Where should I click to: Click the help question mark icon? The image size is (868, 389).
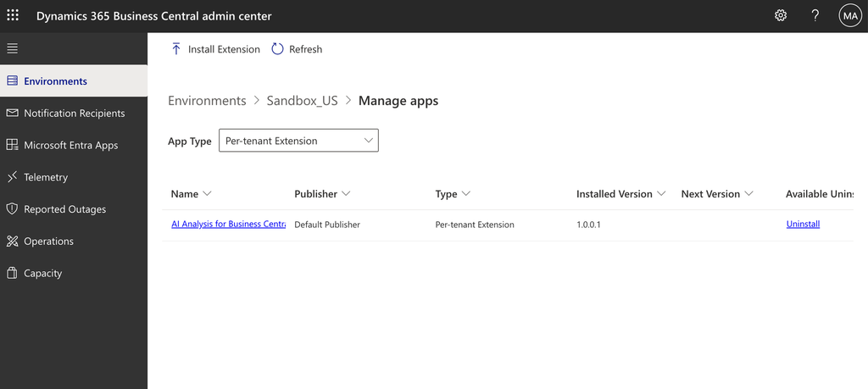pos(815,15)
